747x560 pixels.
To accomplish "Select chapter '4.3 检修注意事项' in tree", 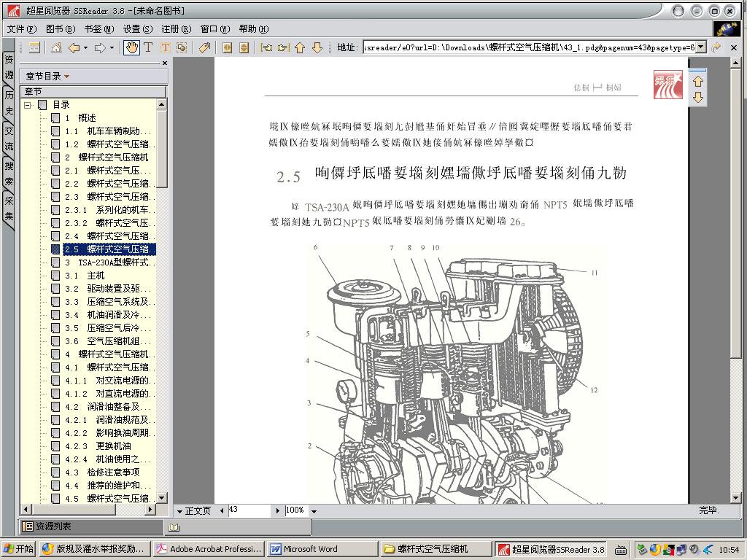I will (x=102, y=472).
